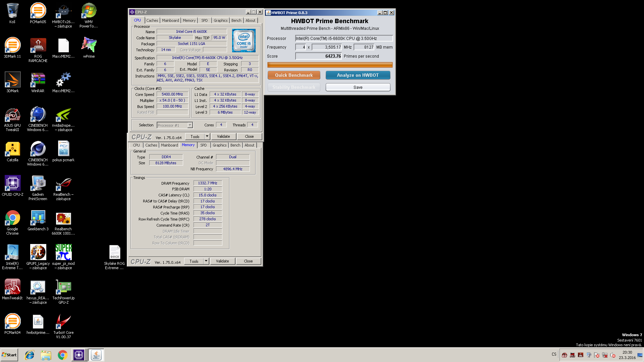Launch Google Chrome from desktop
This screenshot has height=362, width=644.
click(12, 223)
